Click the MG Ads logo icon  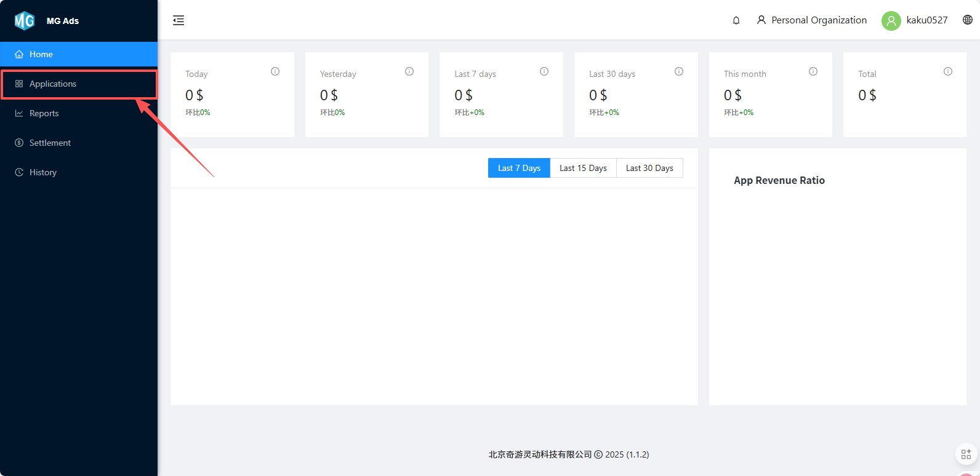pos(25,21)
